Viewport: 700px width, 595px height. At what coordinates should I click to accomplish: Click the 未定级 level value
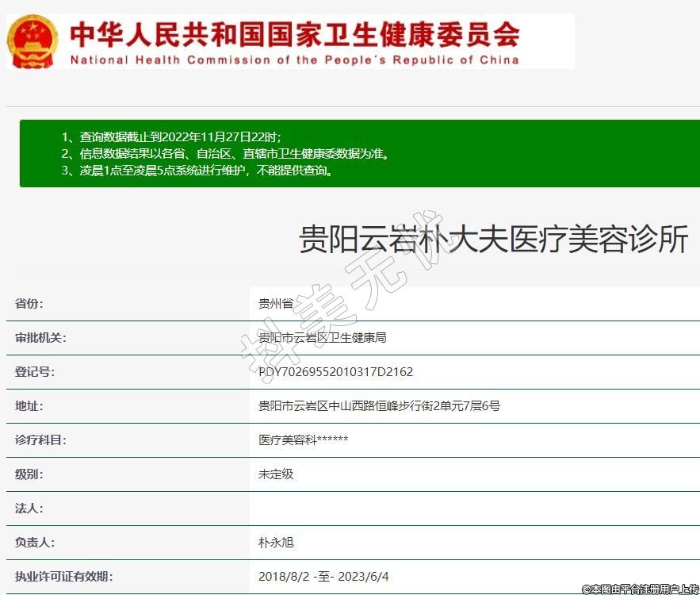coord(276,474)
